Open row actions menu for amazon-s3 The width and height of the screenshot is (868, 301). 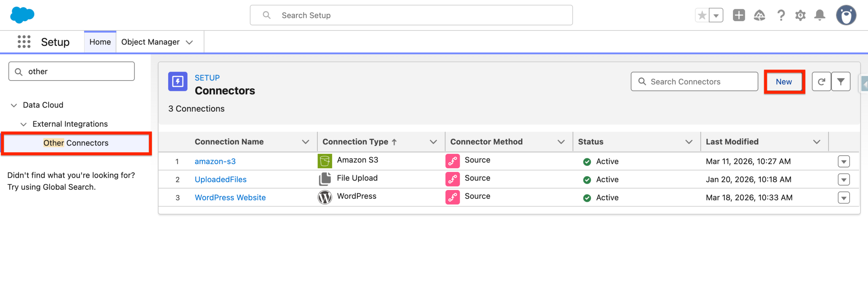point(844,161)
